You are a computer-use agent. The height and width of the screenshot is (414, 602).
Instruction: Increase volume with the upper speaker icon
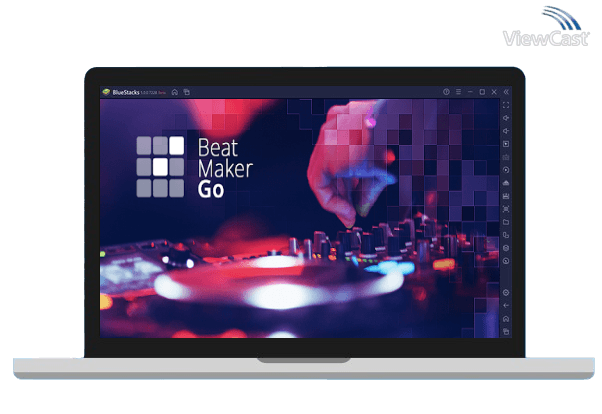click(x=506, y=118)
